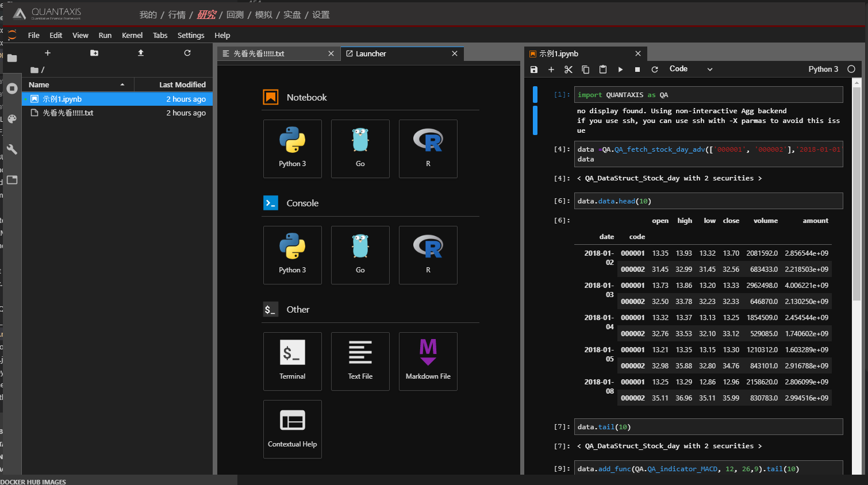868x485 pixels.
Task: Go to 设置 in QUANTAXIS navigation
Action: coord(321,15)
